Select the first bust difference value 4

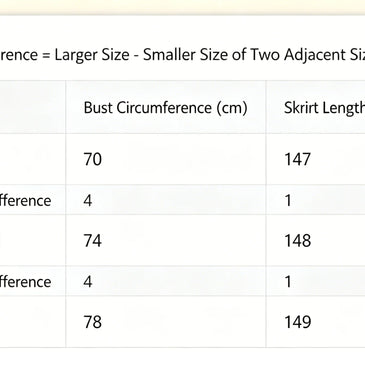[x=88, y=200]
